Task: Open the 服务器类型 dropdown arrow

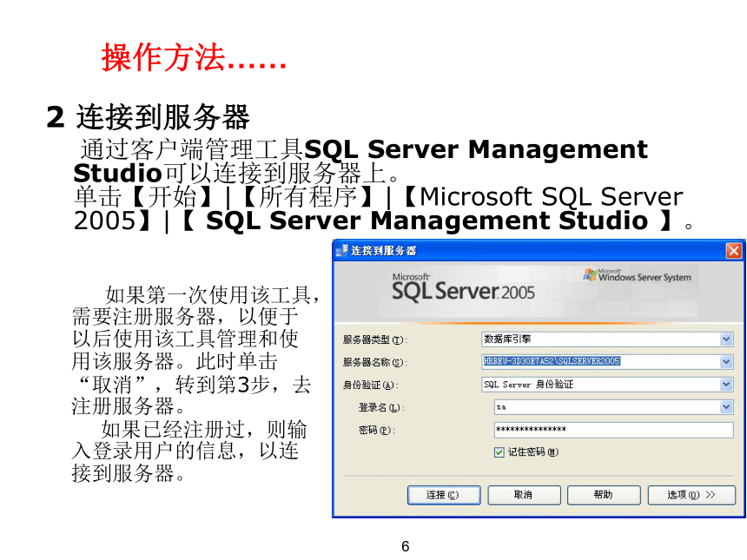Action: point(726,339)
